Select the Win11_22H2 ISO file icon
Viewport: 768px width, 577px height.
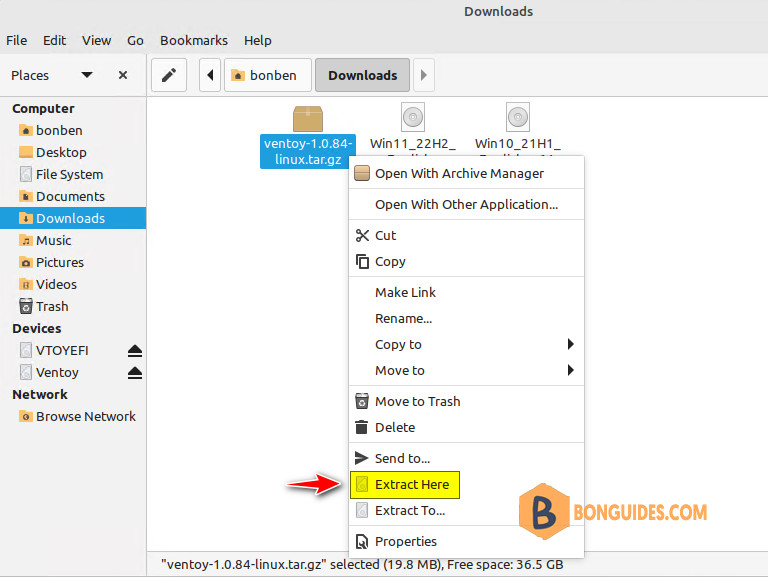tap(413, 117)
